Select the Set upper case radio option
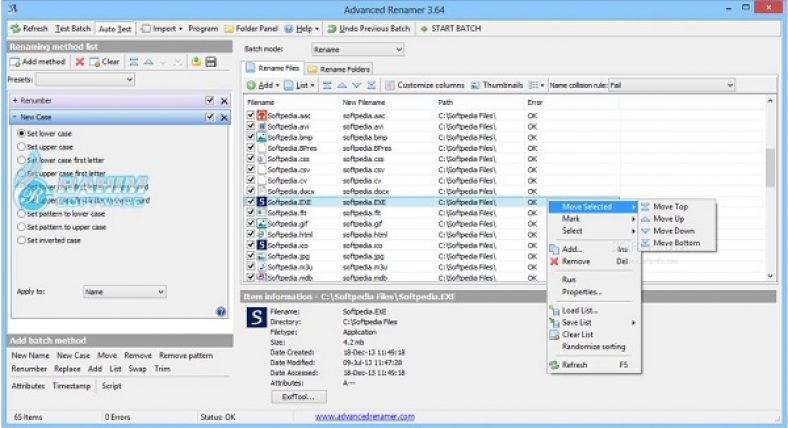788x428 pixels. pyautogui.click(x=22, y=146)
